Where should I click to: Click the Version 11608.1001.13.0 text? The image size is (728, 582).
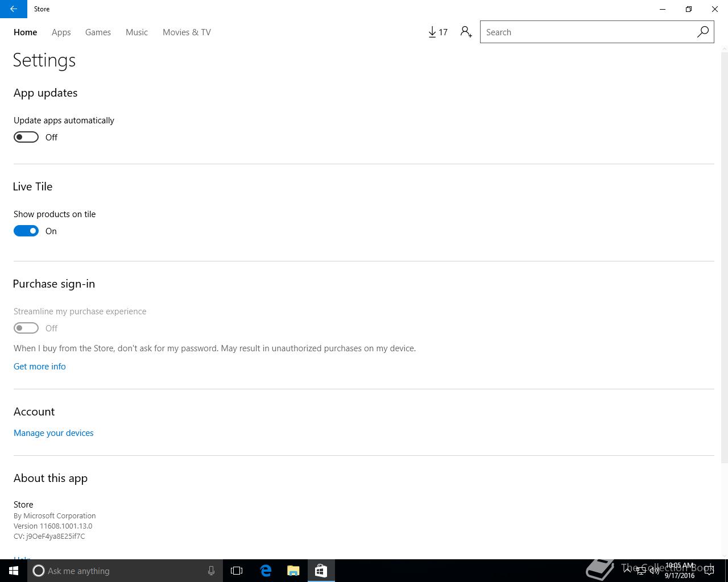click(x=53, y=526)
